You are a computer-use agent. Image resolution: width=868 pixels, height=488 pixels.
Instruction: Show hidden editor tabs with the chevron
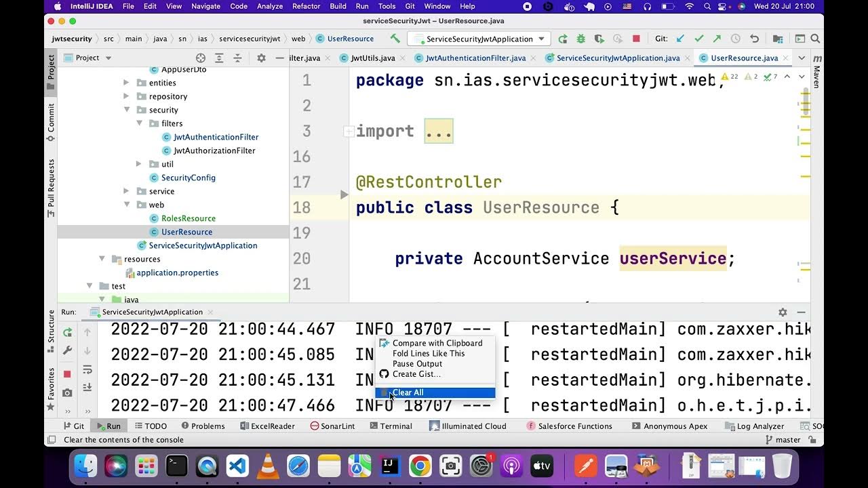click(x=802, y=58)
